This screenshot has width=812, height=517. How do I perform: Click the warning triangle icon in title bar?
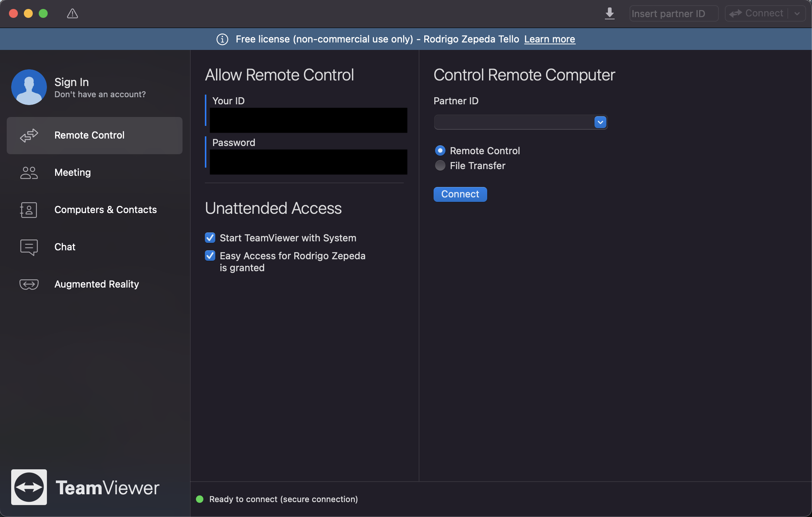(72, 14)
